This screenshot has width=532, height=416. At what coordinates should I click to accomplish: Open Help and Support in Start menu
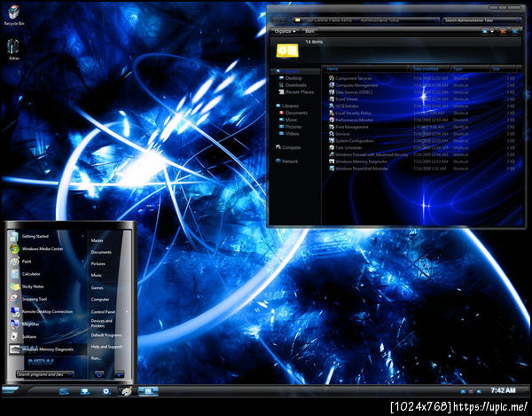(x=106, y=347)
